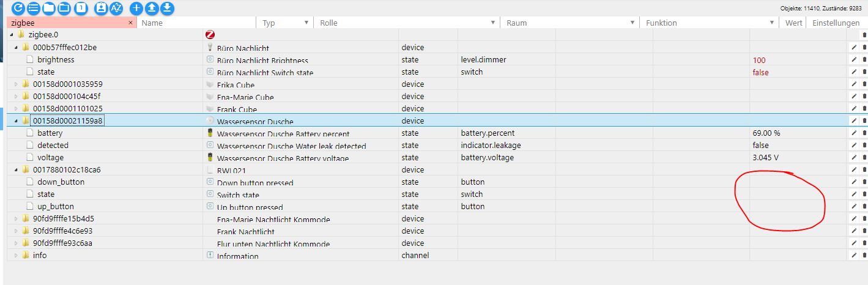Image resolution: width=868 pixels, height=285 pixels.
Task: Expand the 90fd9ffffe15b4d5 device node
Action: 17,218
